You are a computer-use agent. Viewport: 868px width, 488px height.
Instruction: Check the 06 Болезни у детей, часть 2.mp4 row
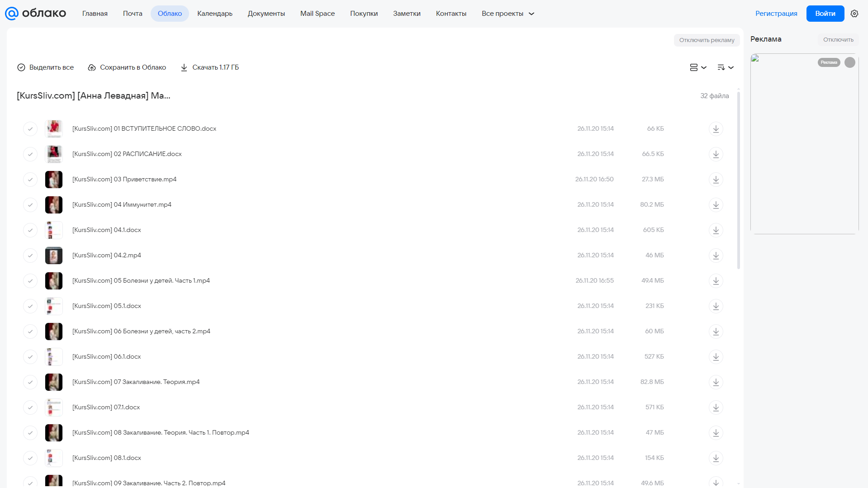30,332
